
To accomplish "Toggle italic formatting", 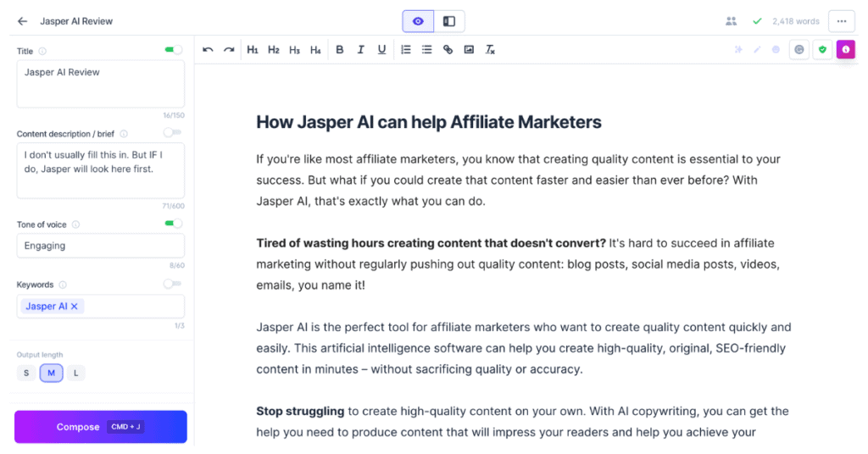I will 360,50.
